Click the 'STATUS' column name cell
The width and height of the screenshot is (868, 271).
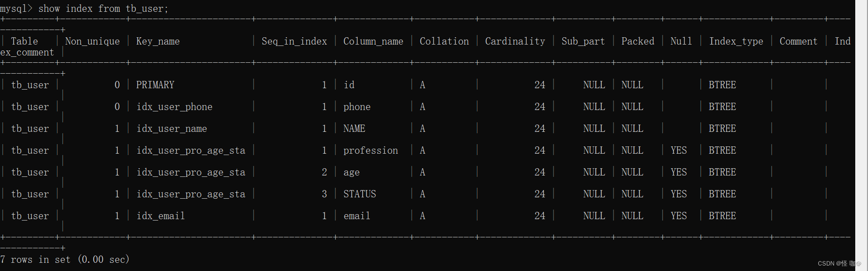point(359,194)
